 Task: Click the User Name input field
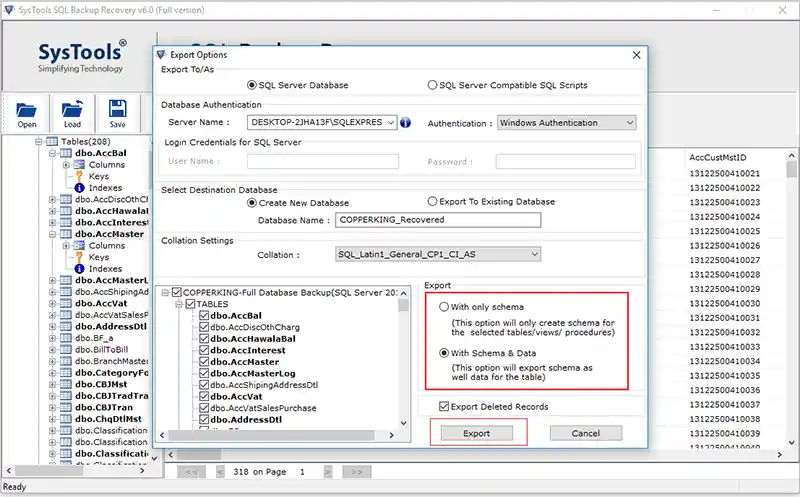[x=323, y=161]
